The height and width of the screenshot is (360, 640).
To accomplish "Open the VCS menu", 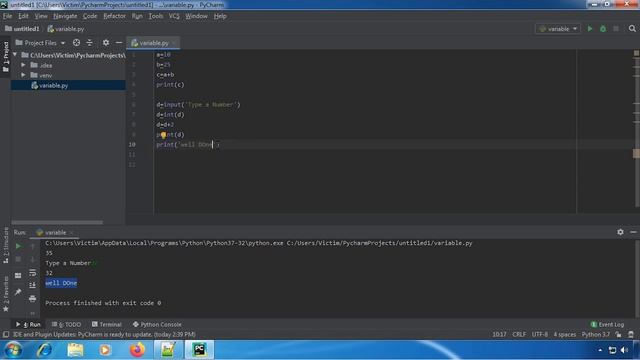I will [174, 16].
